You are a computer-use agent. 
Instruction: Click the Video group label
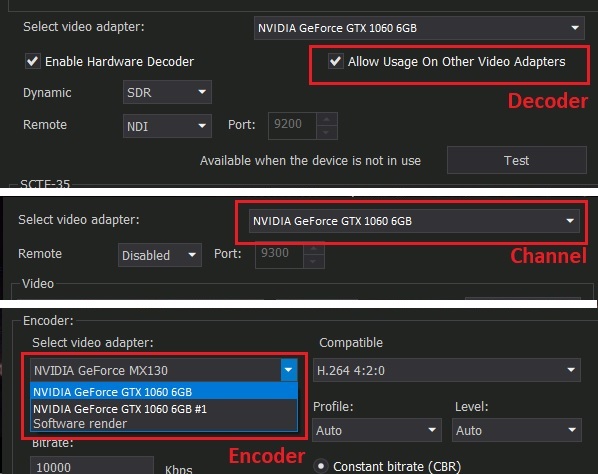click(x=38, y=283)
